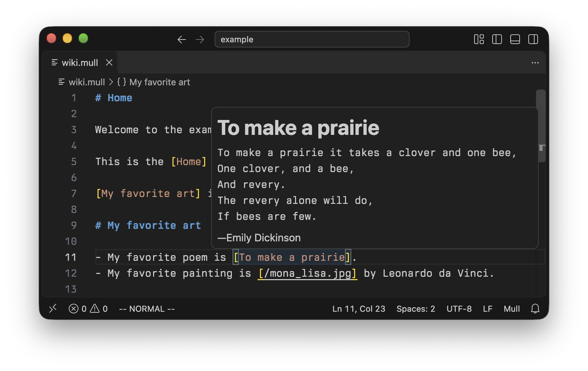
Task: Click 'Welcome to the' text on line 3
Action: 139,130
